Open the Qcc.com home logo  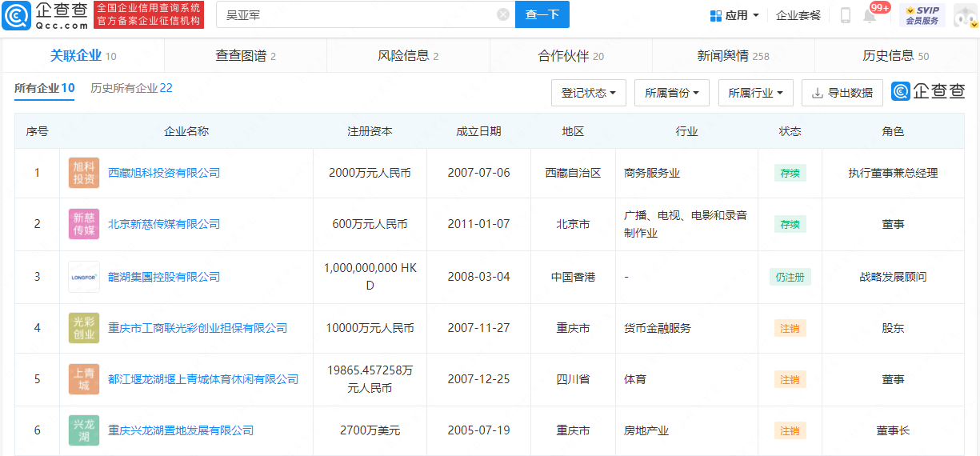(x=46, y=14)
